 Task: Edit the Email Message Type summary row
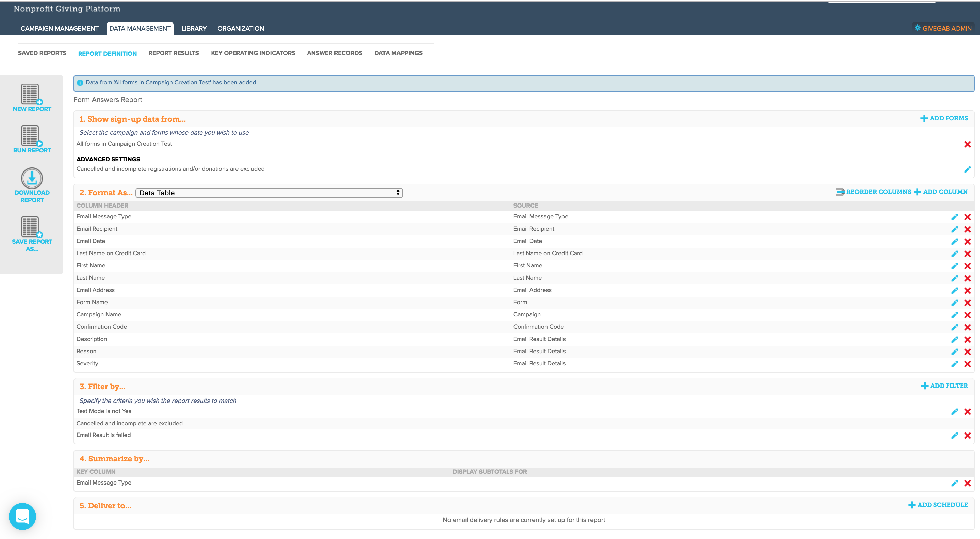pos(954,483)
